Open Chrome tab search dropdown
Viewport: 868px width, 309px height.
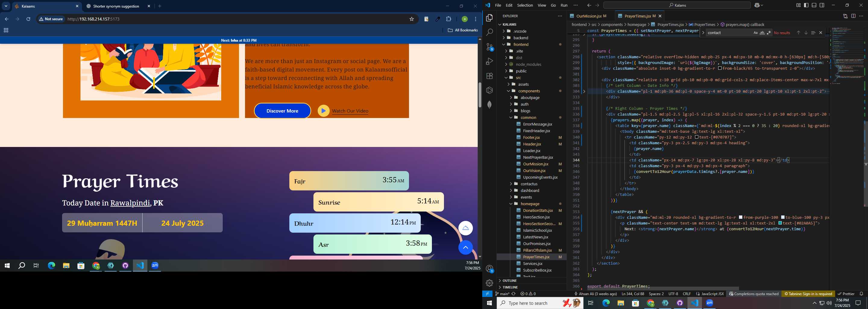6,6
